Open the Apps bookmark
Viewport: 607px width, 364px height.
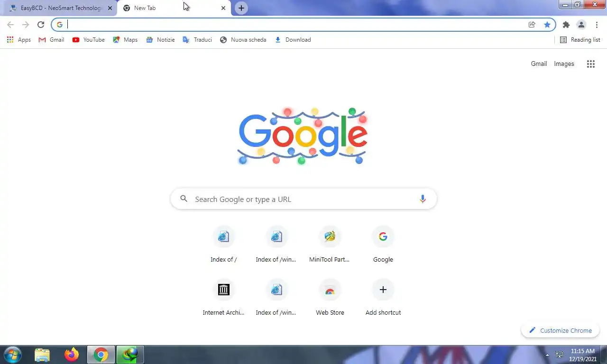[x=19, y=40]
